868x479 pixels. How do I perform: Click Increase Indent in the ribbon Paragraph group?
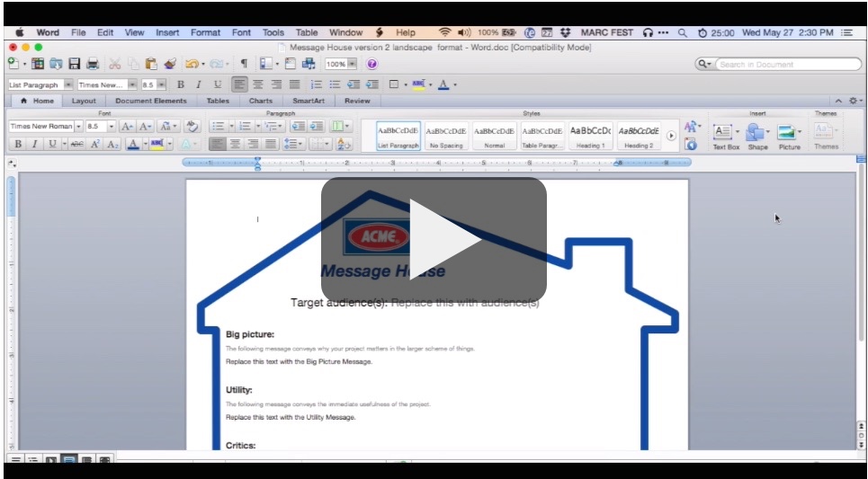coord(316,126)
